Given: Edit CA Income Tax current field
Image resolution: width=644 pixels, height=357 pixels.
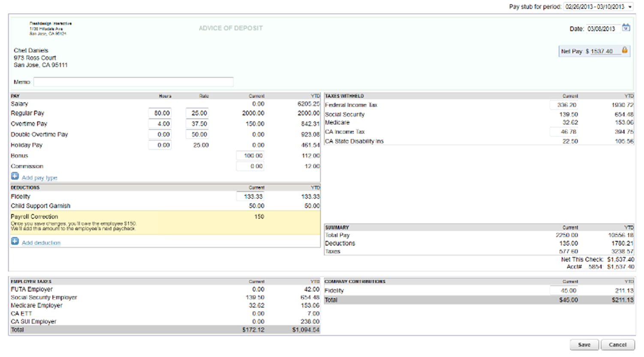Looking at the screenshot, I should (564, 132).
